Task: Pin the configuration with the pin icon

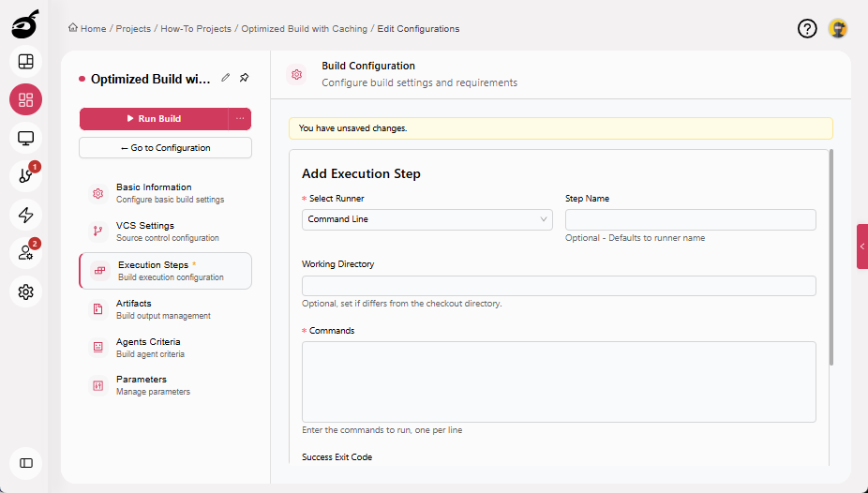Action: click(244, 78)
